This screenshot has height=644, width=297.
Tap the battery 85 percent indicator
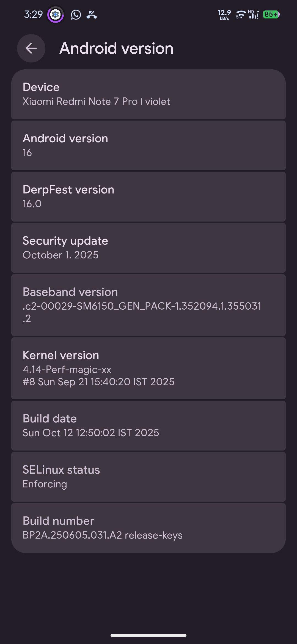tap(271, 15)
